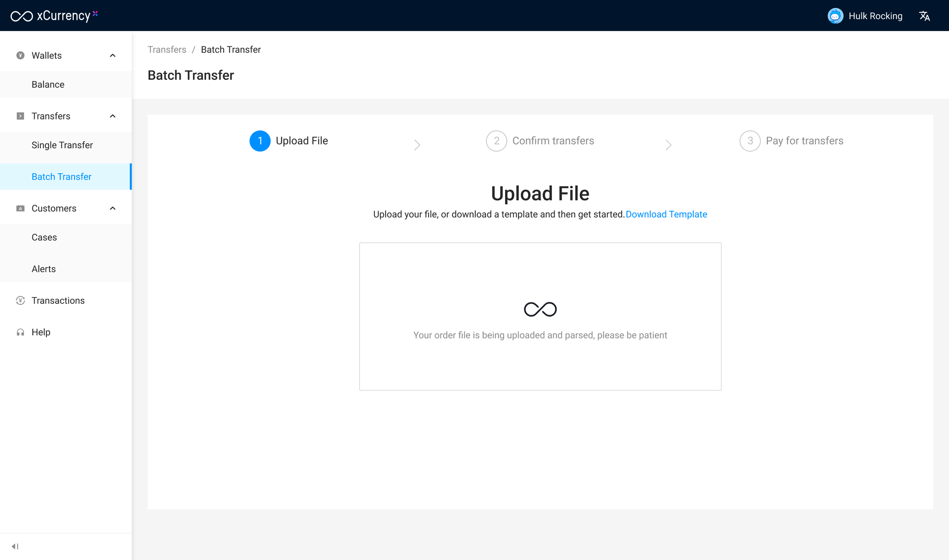This screenshot has height=560, width=949.
Task: Collapse the Wallets menu chevron
Action: (113, 56)
